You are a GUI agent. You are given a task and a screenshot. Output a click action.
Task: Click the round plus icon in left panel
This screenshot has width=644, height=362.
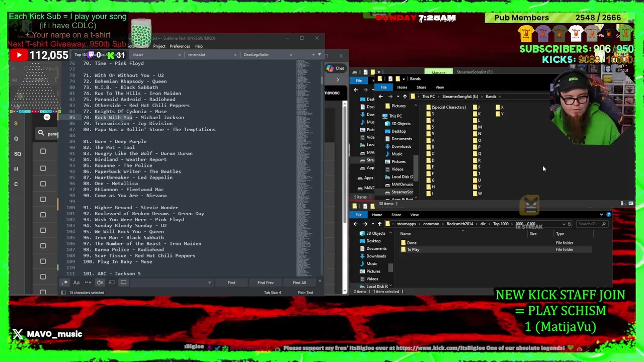(x=47, y=117)
